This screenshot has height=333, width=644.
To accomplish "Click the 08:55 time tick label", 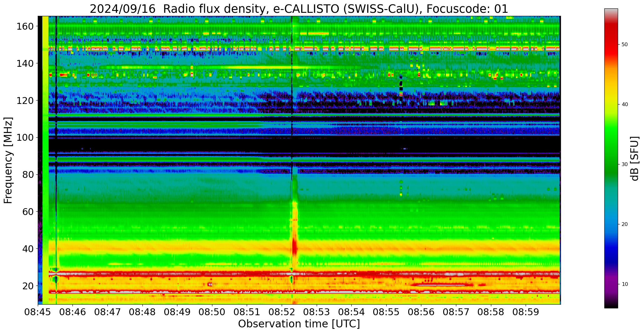I will click(x=386, y=312).
